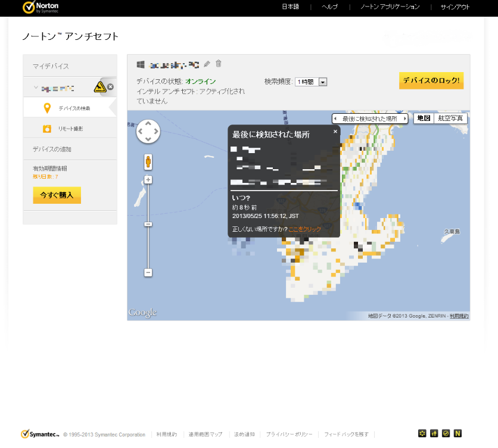This screenshot has height=448, width=498.
Task: Click next arrow in location selector
Action: click(x=404, y=119)
